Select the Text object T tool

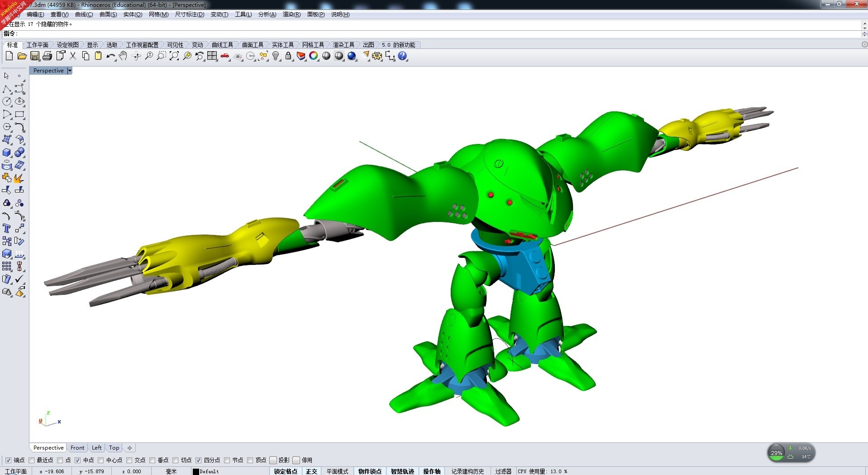pyautogui.click(x=7, y=228)
